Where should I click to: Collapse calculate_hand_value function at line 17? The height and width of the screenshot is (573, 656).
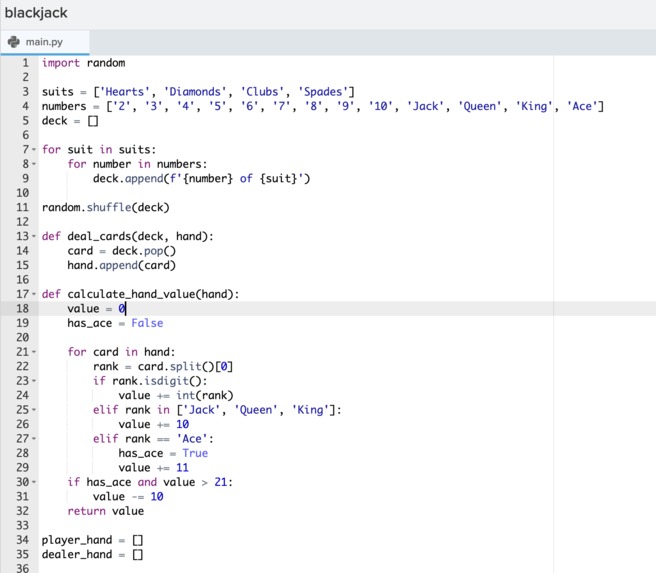[34, 294]
